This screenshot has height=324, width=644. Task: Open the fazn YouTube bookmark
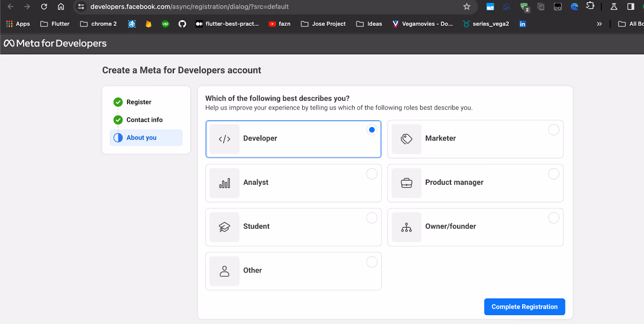tap(279, 24)
